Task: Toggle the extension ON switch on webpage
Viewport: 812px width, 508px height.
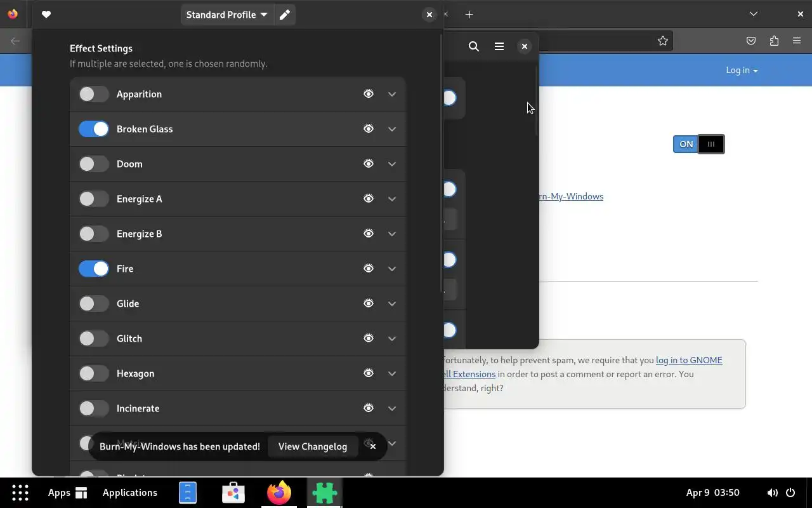Action: [698, 144]
